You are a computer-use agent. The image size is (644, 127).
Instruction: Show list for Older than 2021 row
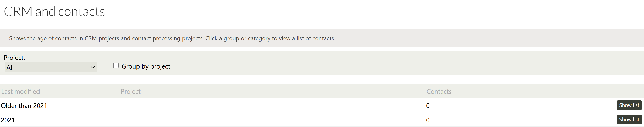click(629, 105)
